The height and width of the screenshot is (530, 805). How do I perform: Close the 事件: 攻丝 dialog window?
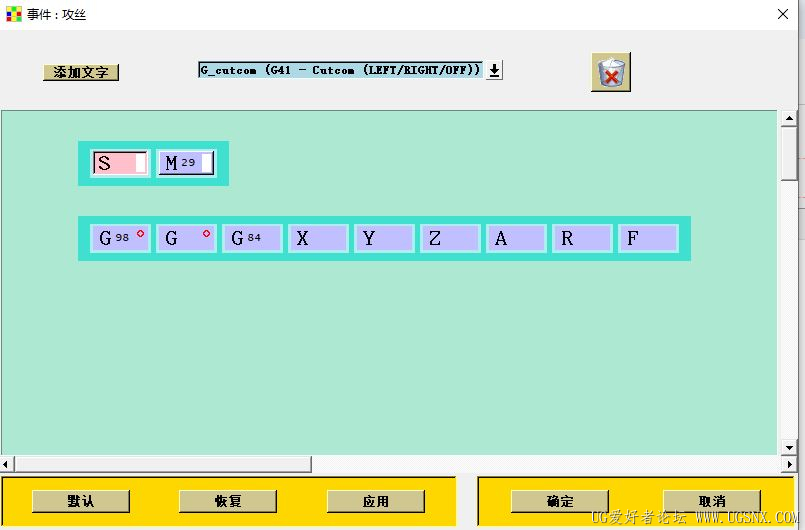(x=782, y=14)
